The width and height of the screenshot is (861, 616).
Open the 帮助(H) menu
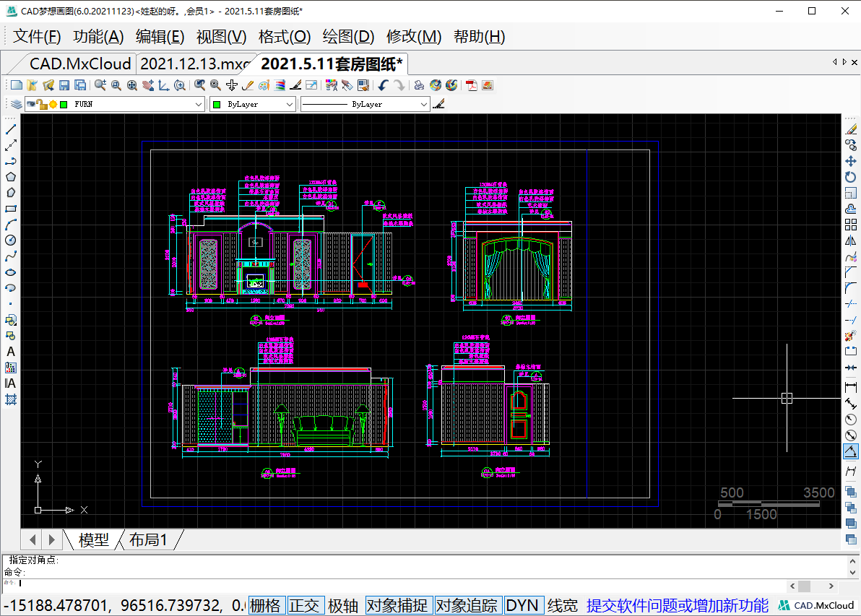click(x=480, y=37)
